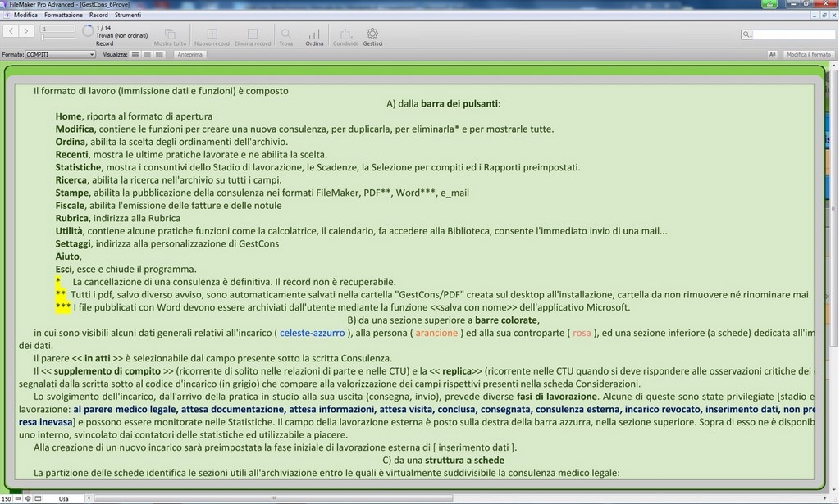Open the Usa mode popup menu

click(64, 498)
